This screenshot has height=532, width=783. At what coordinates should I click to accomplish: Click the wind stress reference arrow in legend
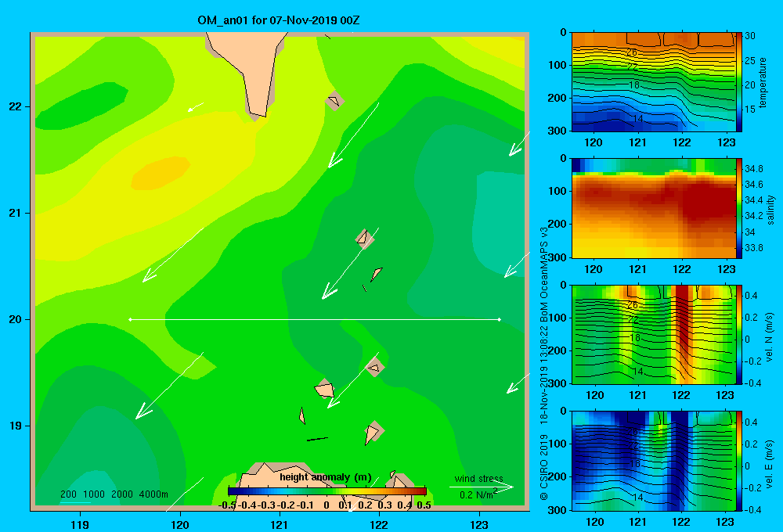481,487
